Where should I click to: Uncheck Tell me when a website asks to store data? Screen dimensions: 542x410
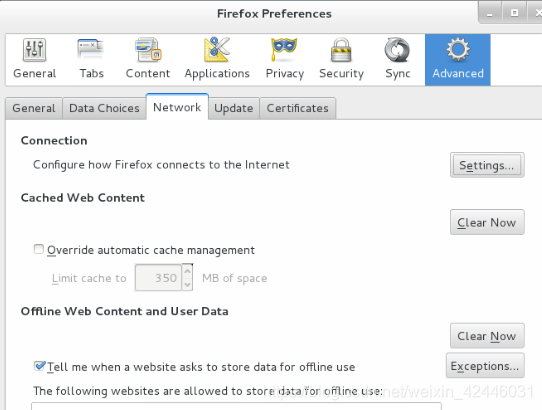pyautogui.click(x=39, y=366)
